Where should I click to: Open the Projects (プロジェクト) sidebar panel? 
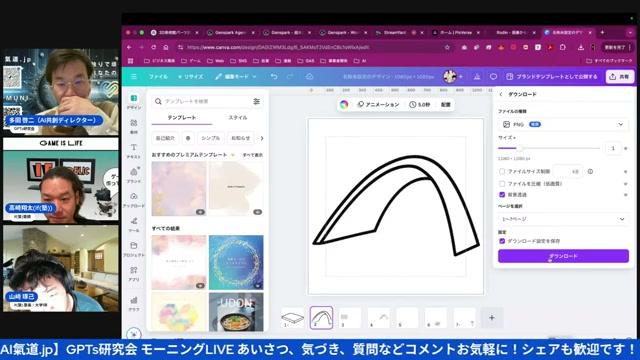[134, 249]
